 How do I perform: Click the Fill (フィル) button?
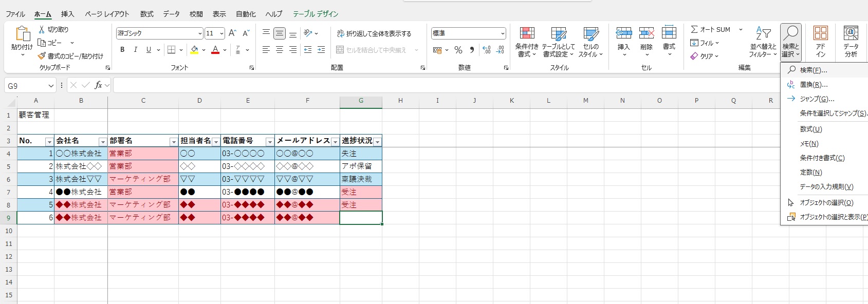705,43
